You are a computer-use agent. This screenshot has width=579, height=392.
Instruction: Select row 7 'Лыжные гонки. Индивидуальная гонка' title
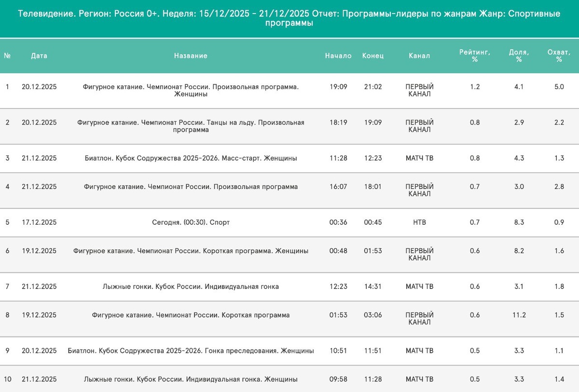point(191,286)
